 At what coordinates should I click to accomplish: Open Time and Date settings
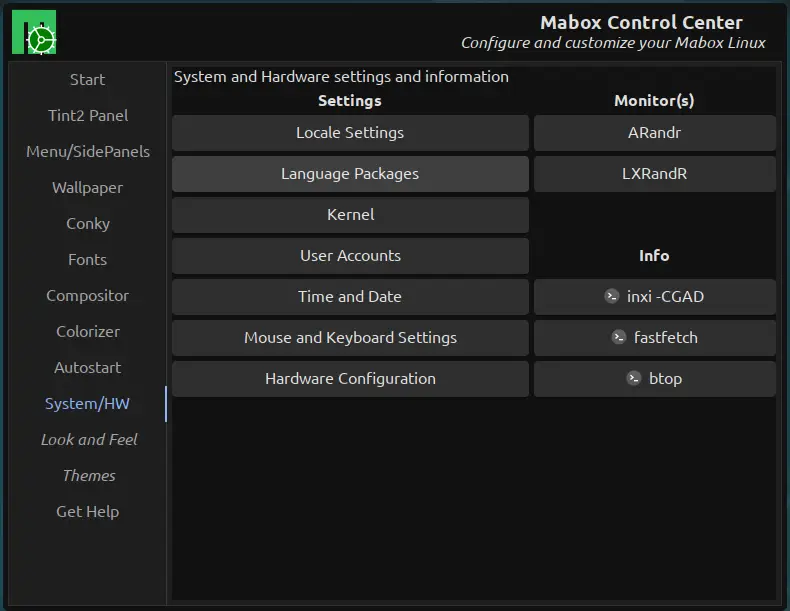pyautogui.click(x=350, y=297)
